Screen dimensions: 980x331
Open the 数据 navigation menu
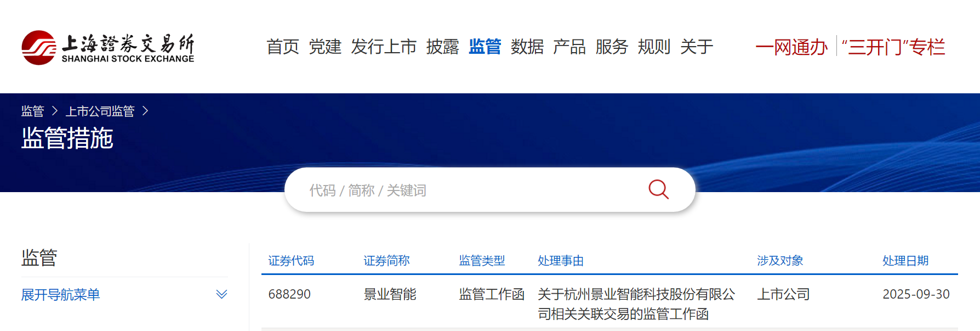pos(527,47)
